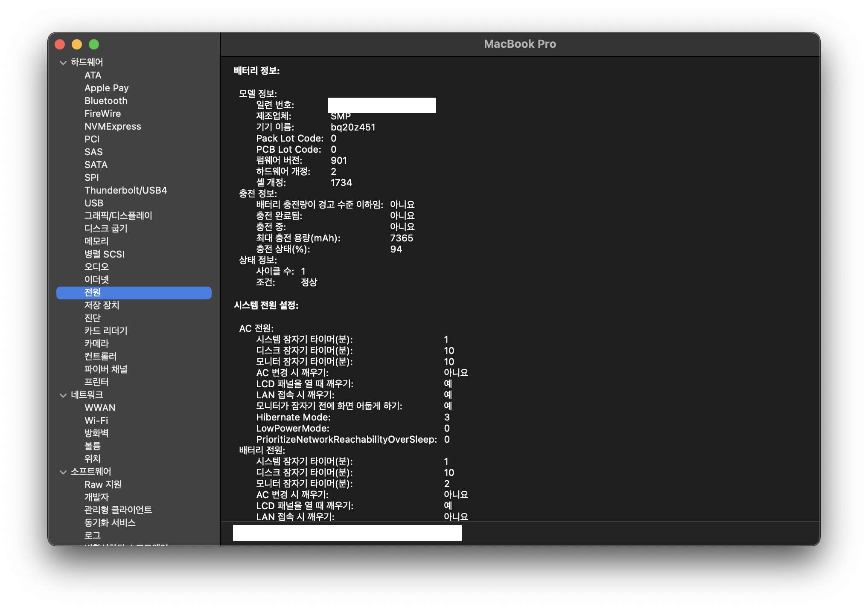Click the 네트워크 category label
The width and height of the screenshot is (868, 609).
tap(87, 395)
